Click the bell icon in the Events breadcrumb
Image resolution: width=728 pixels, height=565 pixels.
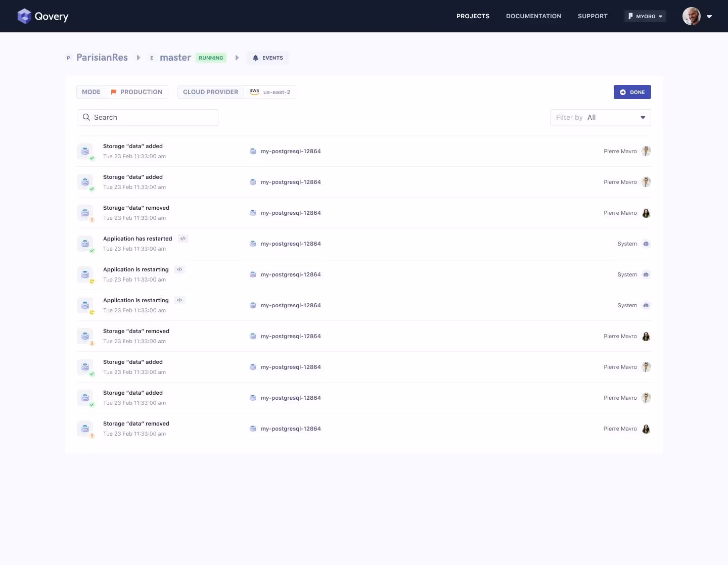tap(255, 58)
